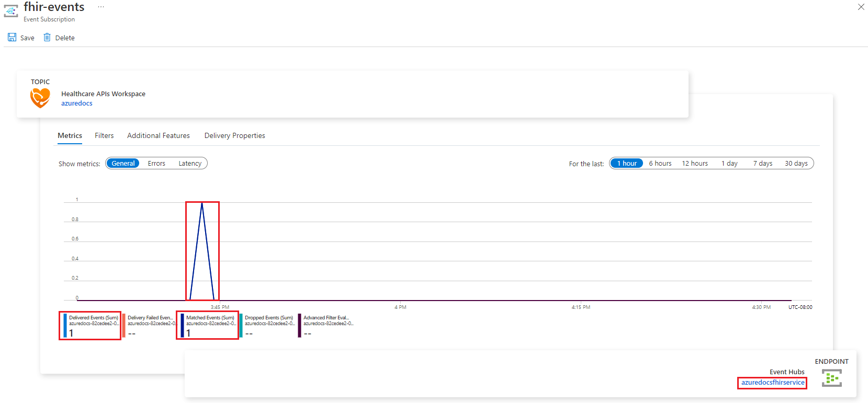Image resolution: width=868 pixels, height=403 pixels.
Task: Switch metrics view to Errors
Action: (156, 164)
